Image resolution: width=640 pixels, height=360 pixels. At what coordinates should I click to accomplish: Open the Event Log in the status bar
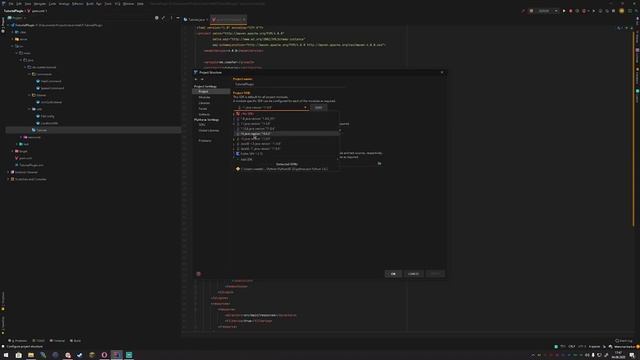(624, 340)
